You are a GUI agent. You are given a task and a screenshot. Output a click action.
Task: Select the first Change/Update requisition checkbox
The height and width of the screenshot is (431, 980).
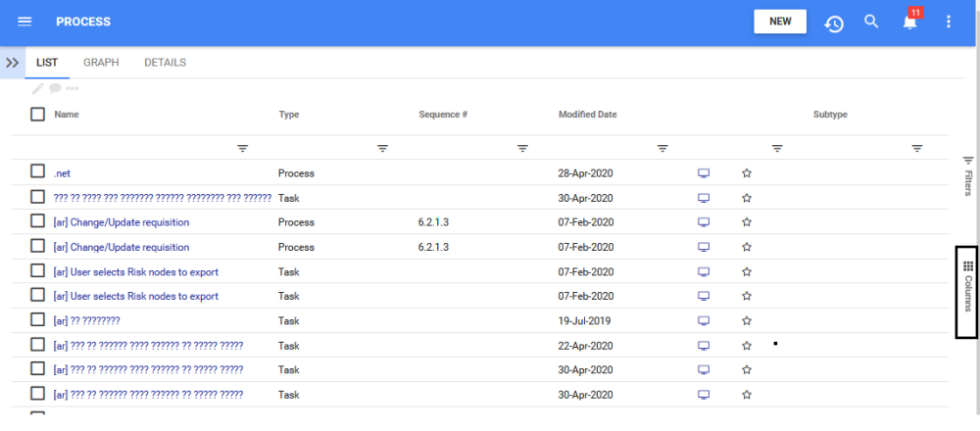pos(37,221)
